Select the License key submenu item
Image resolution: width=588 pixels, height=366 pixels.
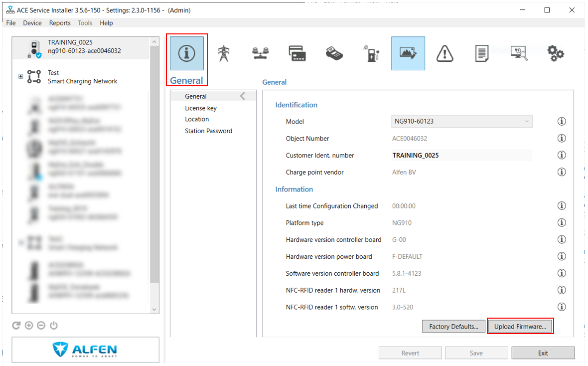(201, 108)
